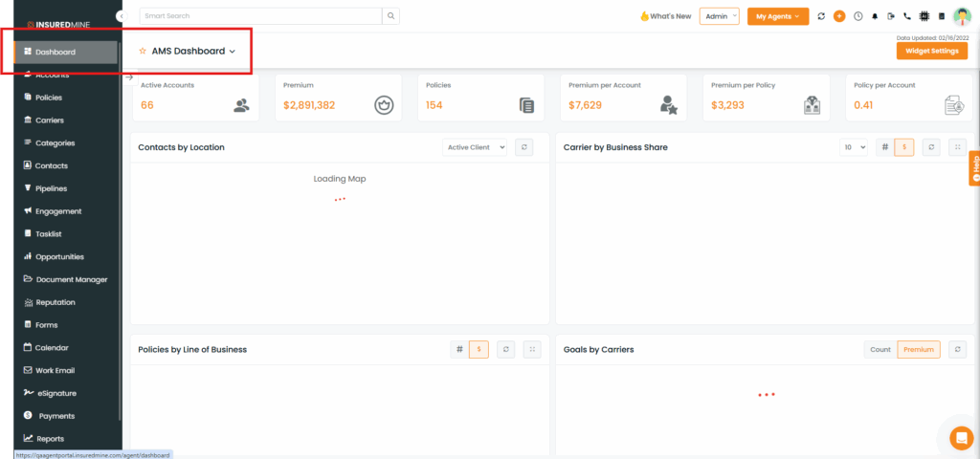Collapse the sidebar with the chevron button
Viewport: 980px width, 459px height.
[122, 17]
